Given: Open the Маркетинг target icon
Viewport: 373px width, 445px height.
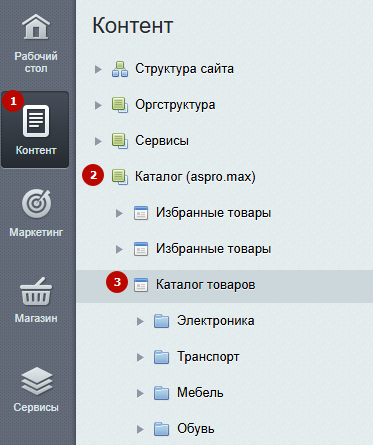Looking at the screenshot, I should pyautogui.click(x=36, y=204).
